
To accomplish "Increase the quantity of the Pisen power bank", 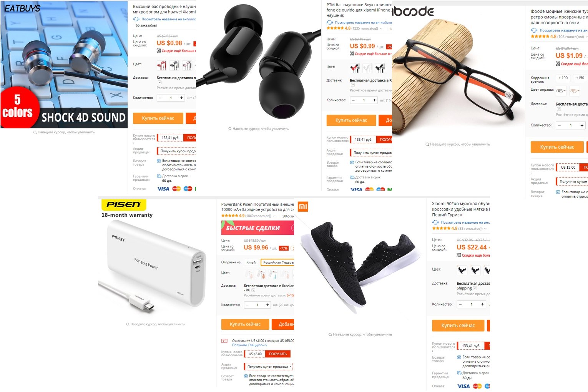I will [267, 305].
